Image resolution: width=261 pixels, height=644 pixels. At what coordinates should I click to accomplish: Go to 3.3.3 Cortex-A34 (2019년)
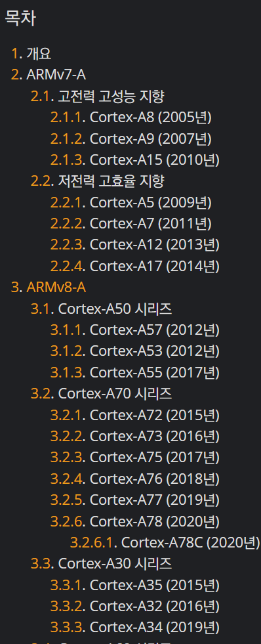coord(135,628)
